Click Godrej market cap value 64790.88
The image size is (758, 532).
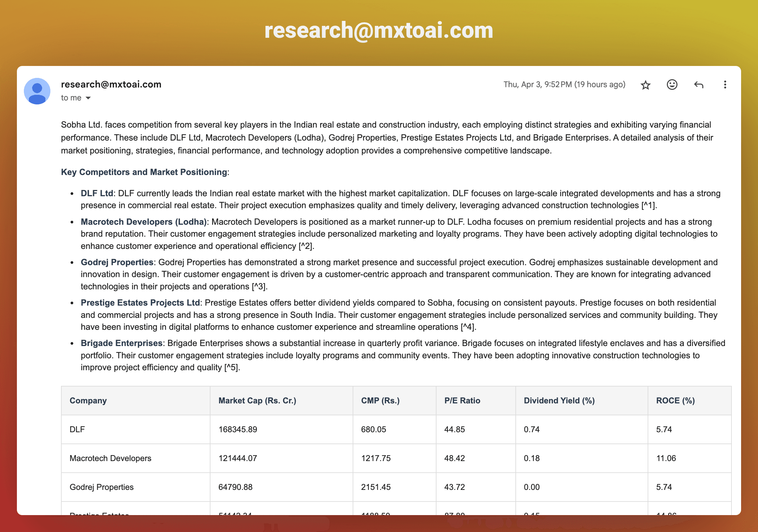click(x=235, y=487)
